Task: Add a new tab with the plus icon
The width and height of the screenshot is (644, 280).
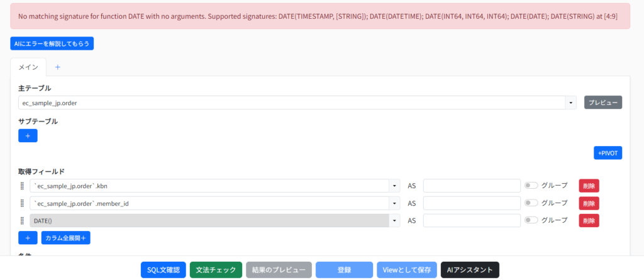Action: coord(58,67)
